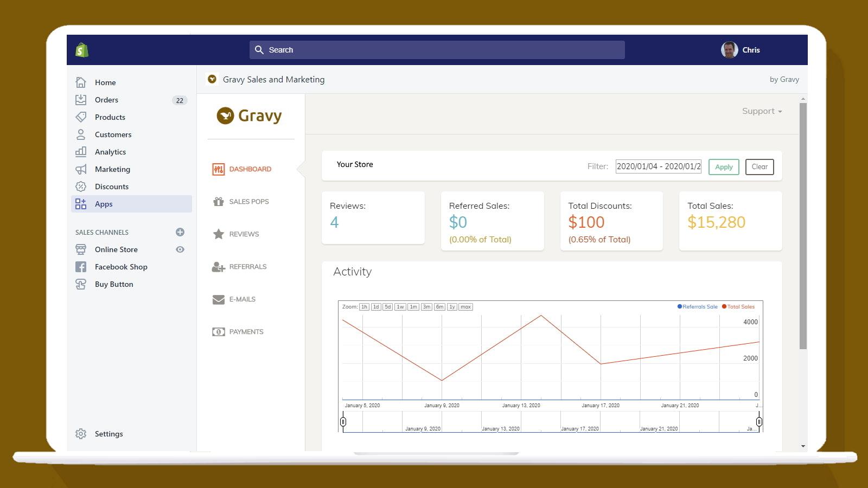Image resolution: width=868 pixels, height=488 pixels.
Task: Open the date range filter field
Action: (658, 166)
